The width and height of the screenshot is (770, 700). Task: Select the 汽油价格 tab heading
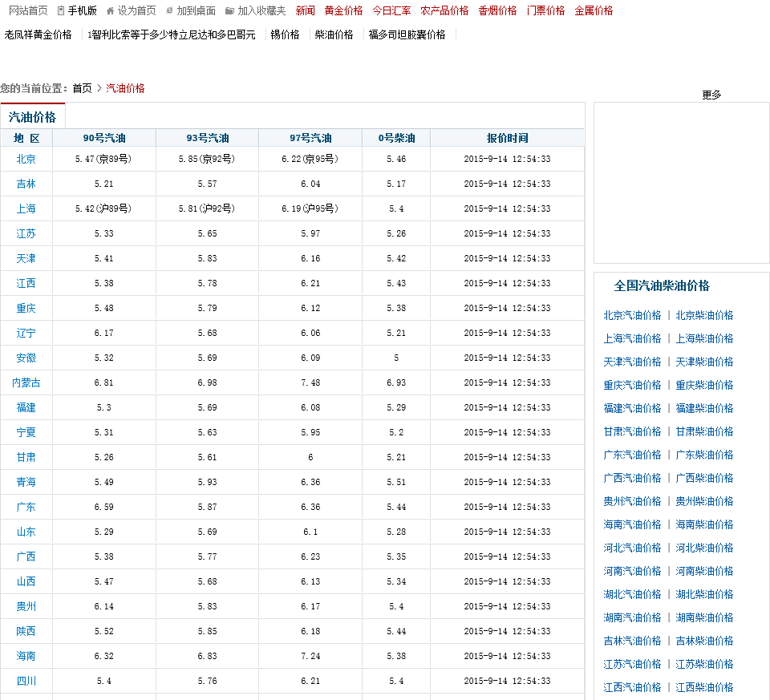(32, 117)
